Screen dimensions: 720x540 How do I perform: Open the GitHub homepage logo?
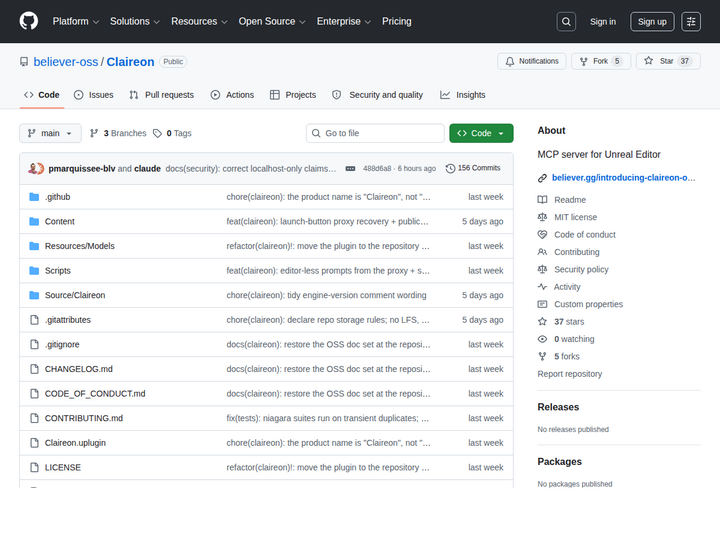coord(28,21)
